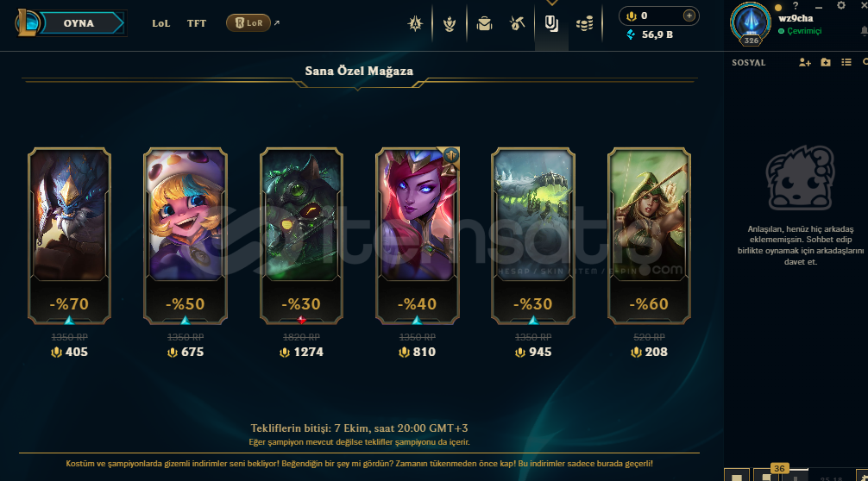Open the friends list view options icon
Screen dimensions: 868x481
[x=846, y=62]
